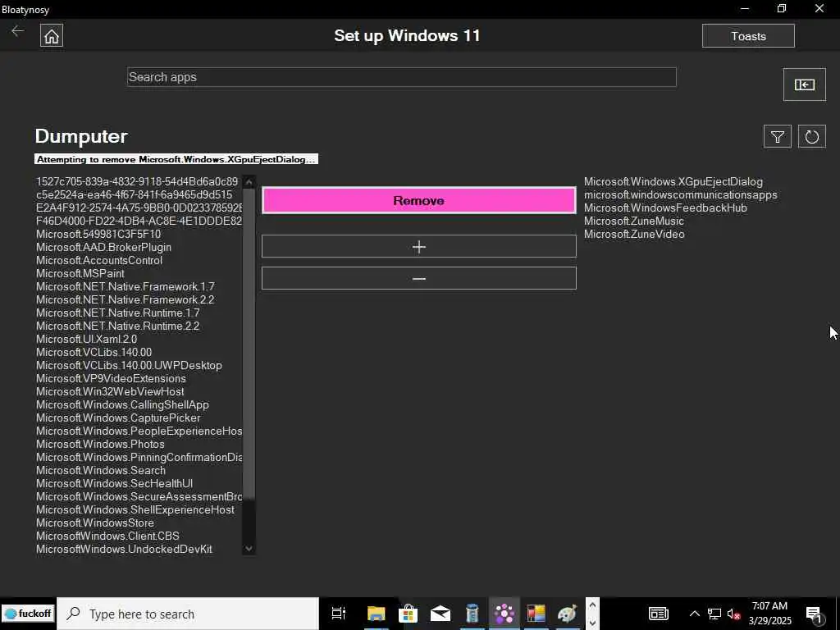
Task: Select 1527c705-839a-4832 GUID entry
Action: pyautogui.click(x=137, y=181)
